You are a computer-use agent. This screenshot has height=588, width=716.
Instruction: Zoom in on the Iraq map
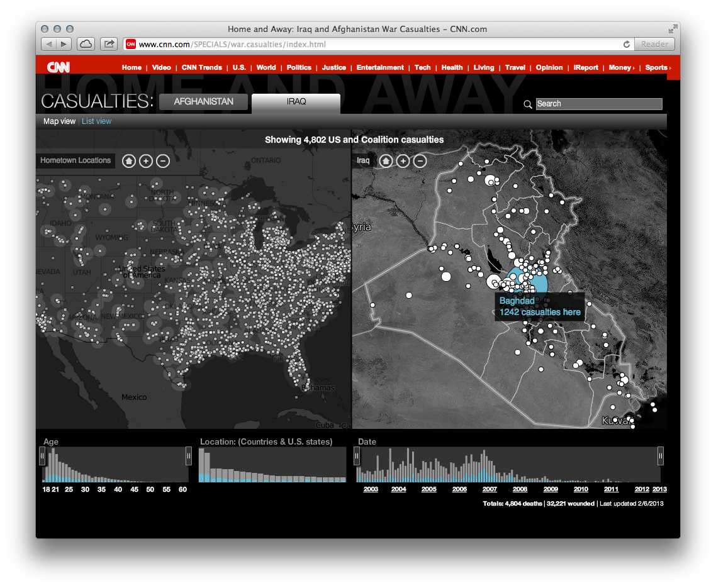pos(403,161)
